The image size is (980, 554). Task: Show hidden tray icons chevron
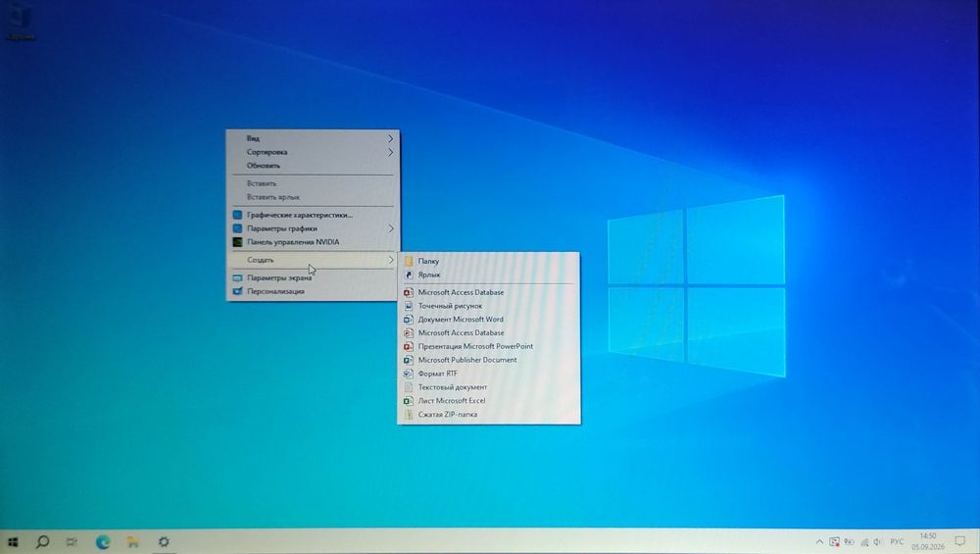tap(819, 542)
